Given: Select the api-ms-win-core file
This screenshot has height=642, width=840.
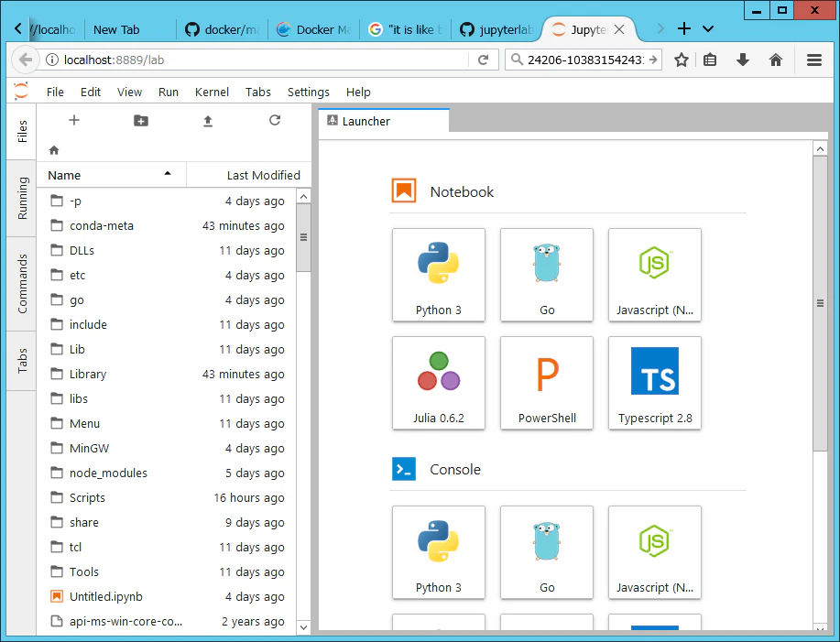Looking at the screenshot, I should tap(167, 621).
